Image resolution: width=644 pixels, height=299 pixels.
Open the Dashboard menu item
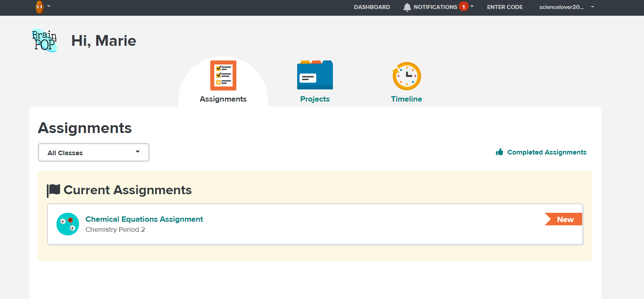[372, 7]
